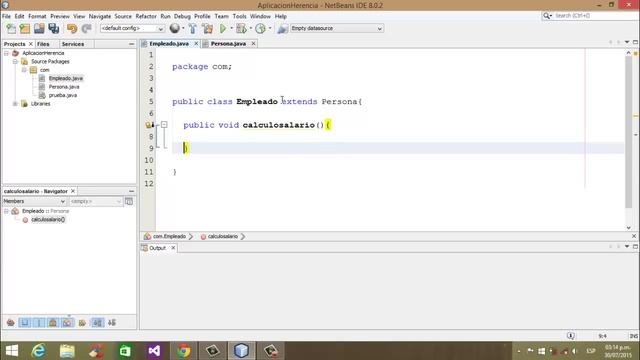Click the Undo toolbar icon
The width and height of the screenshot is (640, 360).
tap(72, 28)
